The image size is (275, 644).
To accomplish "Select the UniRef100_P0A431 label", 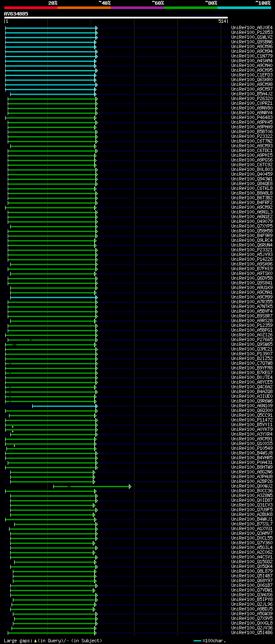I will [252, 462].
